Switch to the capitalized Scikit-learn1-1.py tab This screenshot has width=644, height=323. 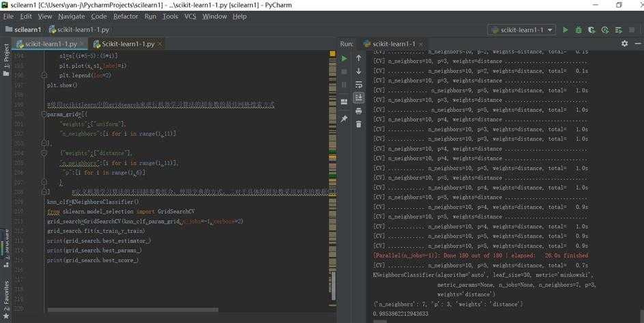(x=128, y=44)
